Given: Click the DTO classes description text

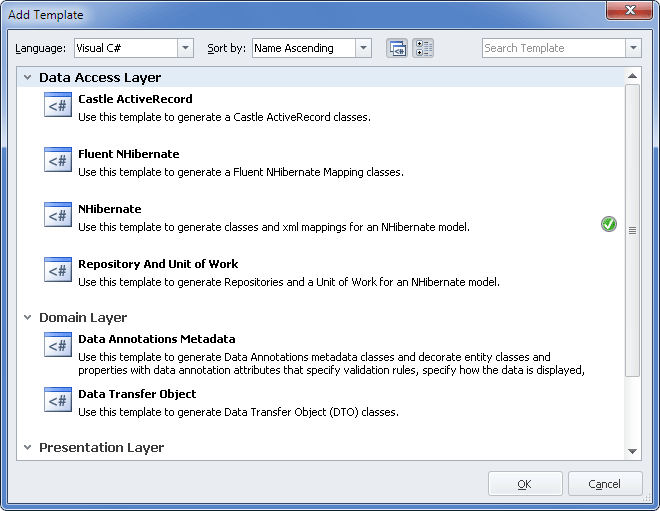Looking at the screenshot, I should click(238, 412).
